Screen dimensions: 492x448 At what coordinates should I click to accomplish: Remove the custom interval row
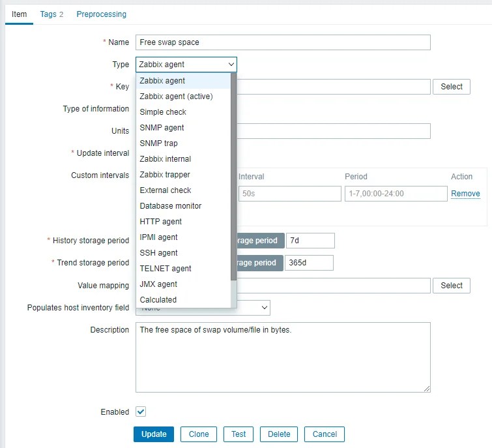point(465,194)
